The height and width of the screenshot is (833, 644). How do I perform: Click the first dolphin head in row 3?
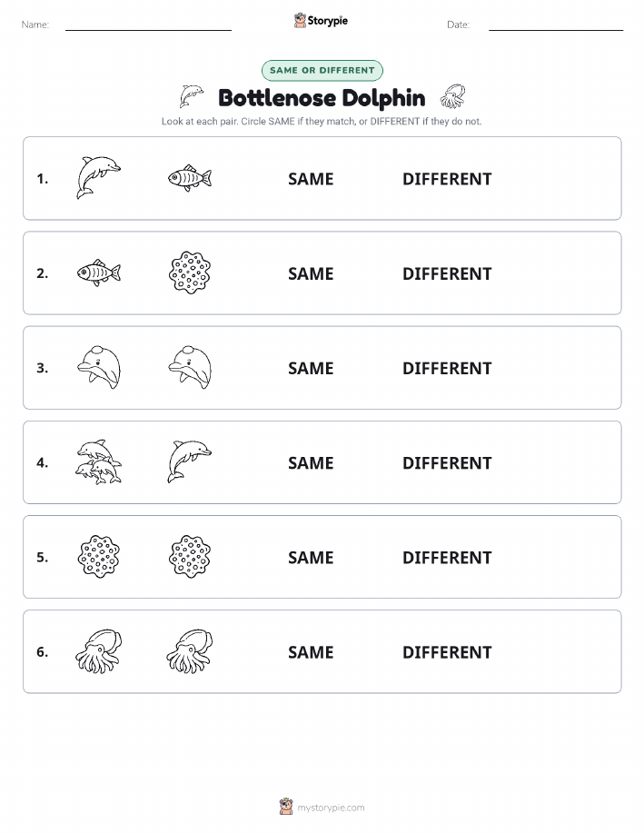click(x=99, y=368)
